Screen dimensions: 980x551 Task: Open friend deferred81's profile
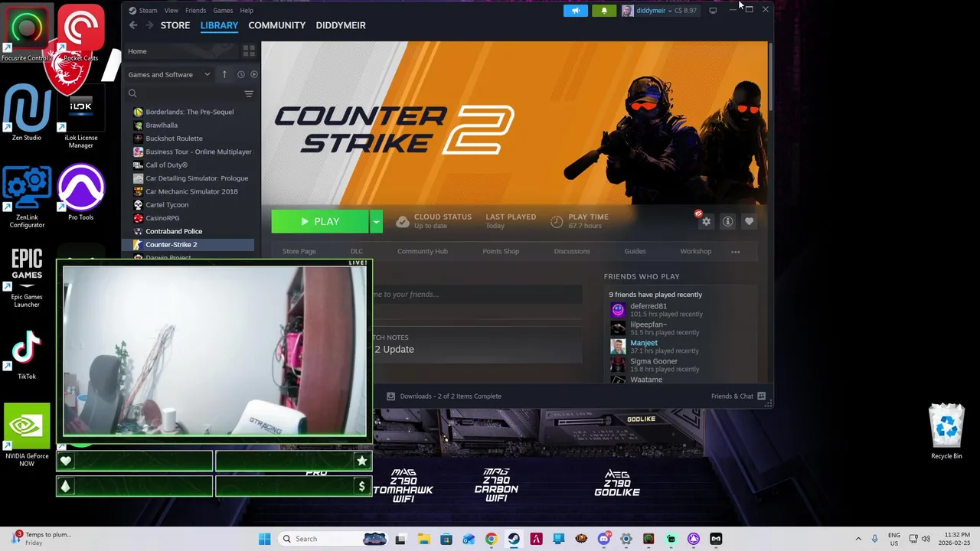[648, 306]
